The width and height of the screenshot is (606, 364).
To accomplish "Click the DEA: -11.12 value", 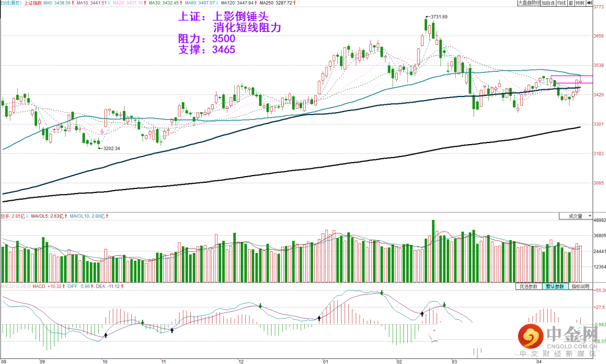I will 108,287.
